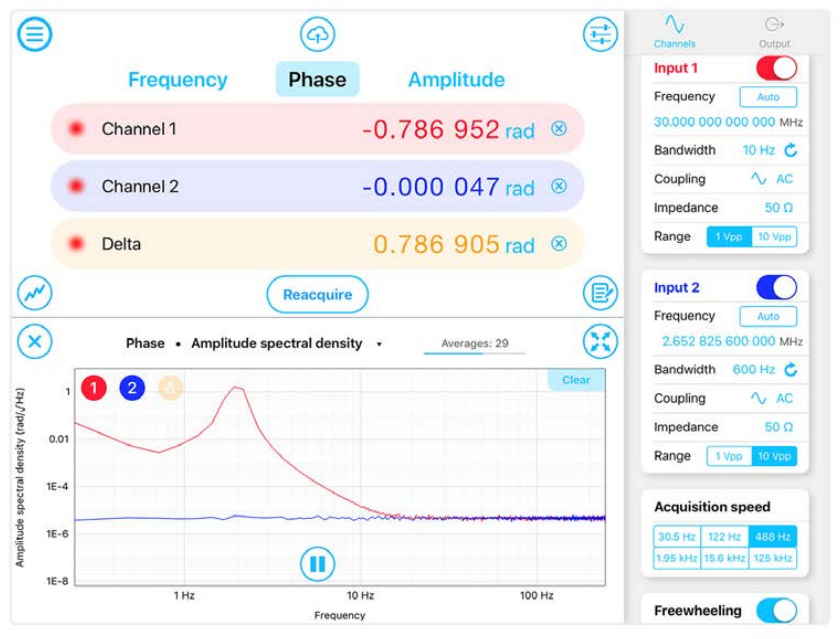The image size is (840, 639).
Task: Select 1.95 kHz acquisition speed
Action: point(677,558)
